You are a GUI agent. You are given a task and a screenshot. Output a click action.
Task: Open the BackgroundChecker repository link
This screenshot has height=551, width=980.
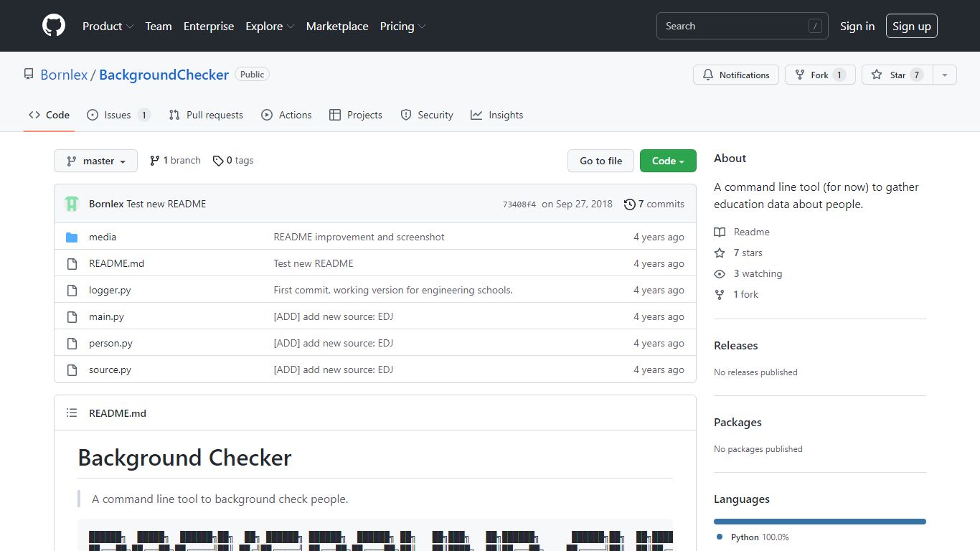click(x=164, y=75)
